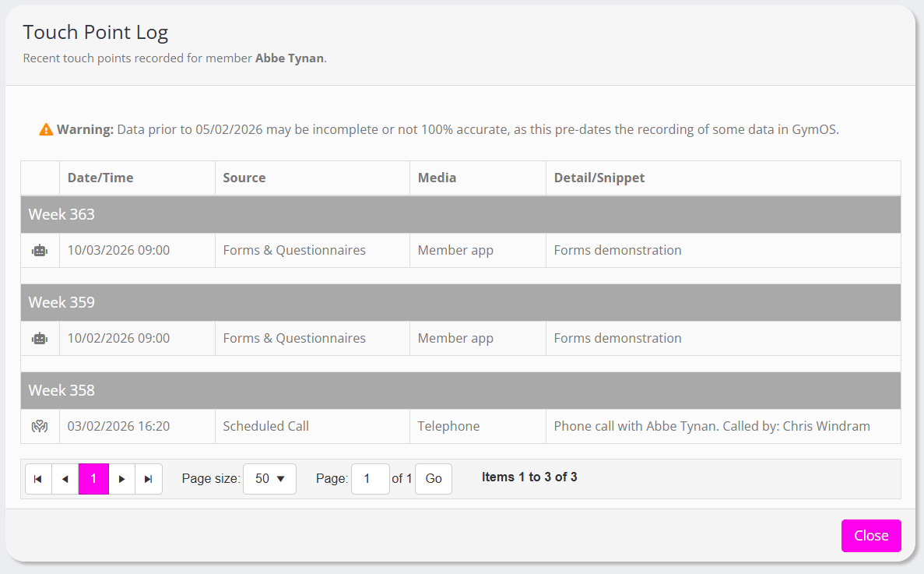
Task: Collapse the Week 363 group header
Action: click(x=61, y=214)
